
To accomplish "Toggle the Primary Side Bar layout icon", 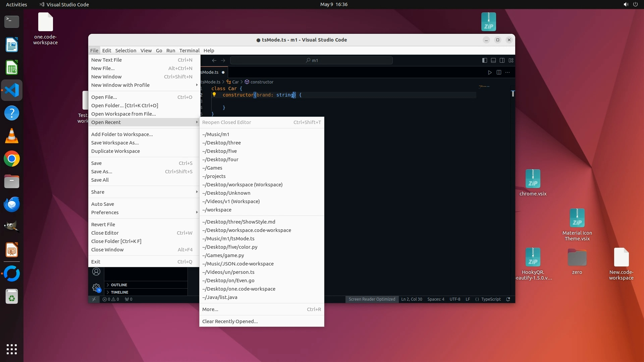I will click(484, 60).
